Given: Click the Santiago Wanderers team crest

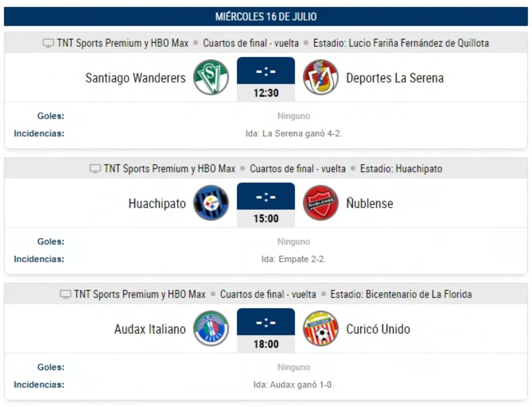Looking at the screenshot, I should pyautogui.click(x=211, y=77).
